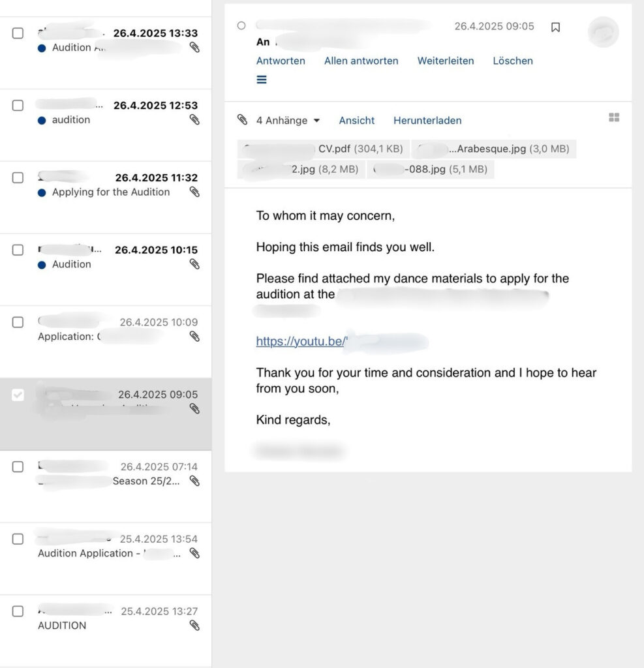
Task: Click paperclip on 'Applying for the Audition' email
Action: click(194, 192)
